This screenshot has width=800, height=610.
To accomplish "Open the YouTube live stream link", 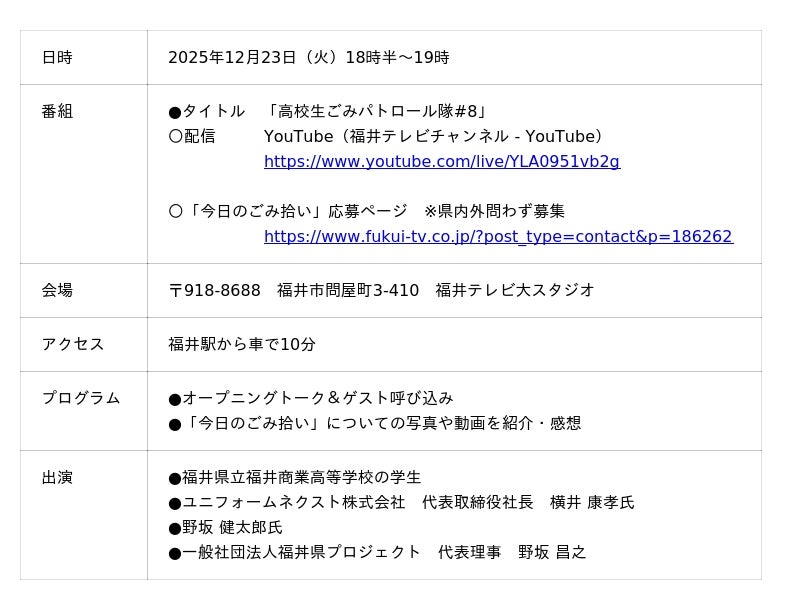I will (441, 162).
